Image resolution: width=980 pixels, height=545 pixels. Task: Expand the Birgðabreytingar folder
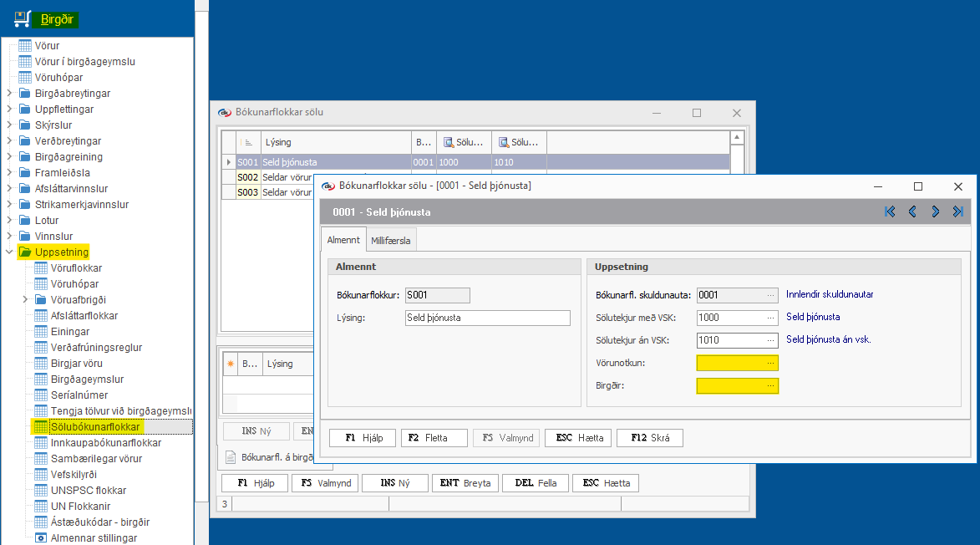9,94
